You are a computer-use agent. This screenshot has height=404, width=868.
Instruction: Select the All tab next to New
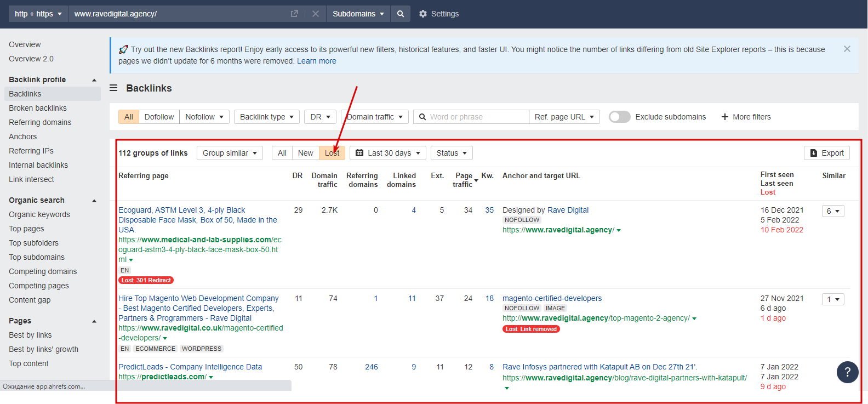[282, 153]
